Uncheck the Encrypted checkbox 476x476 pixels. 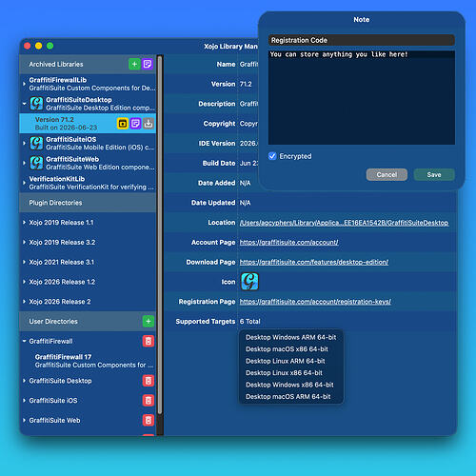272,156
